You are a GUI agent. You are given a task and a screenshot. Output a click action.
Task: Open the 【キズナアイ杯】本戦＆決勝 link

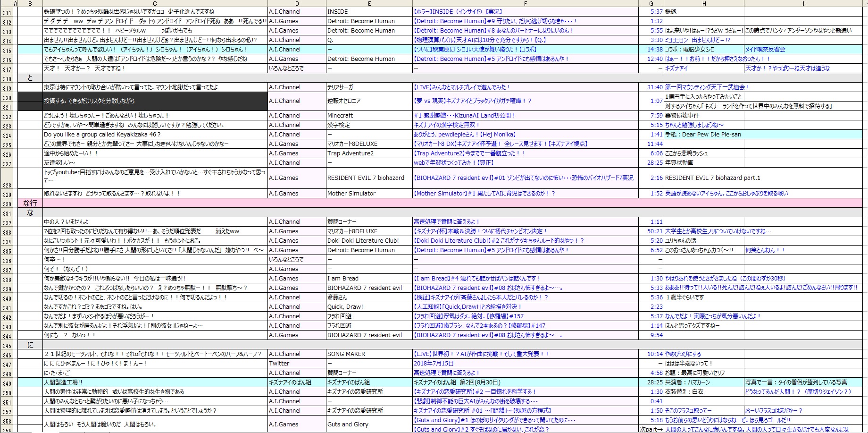480,231
